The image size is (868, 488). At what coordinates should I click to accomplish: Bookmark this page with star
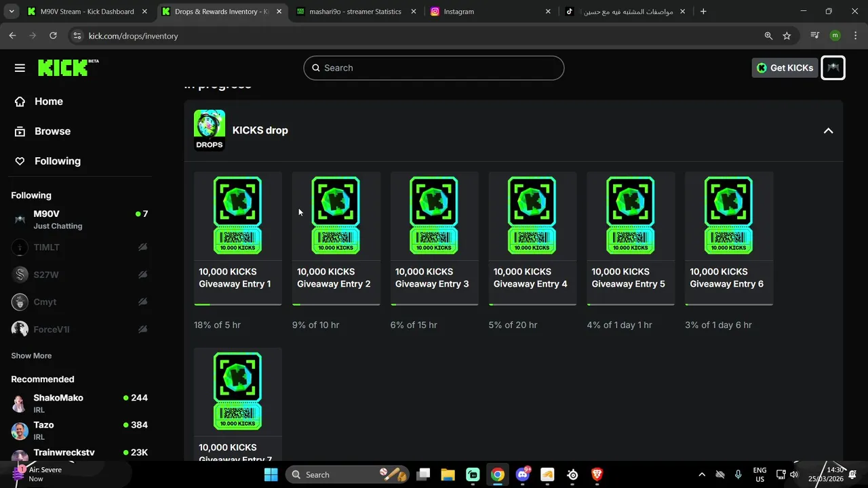787,36
